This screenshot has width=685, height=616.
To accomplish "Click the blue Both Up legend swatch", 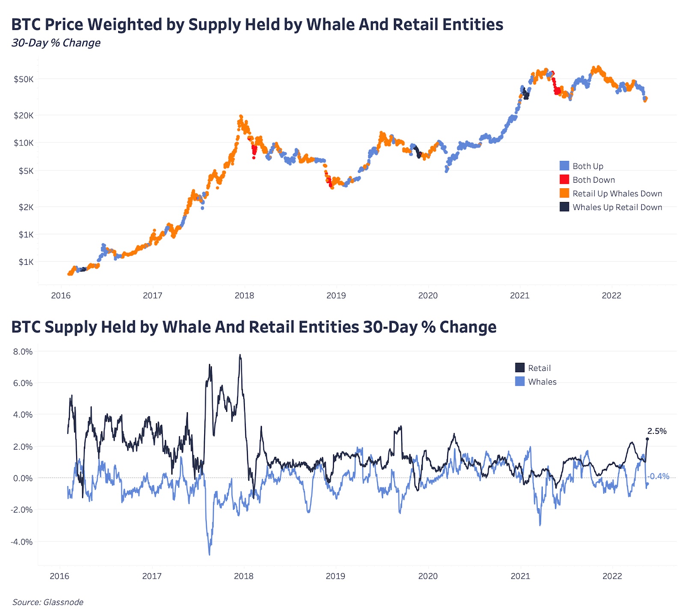I will pyautogui.click(x=564, y=166).
